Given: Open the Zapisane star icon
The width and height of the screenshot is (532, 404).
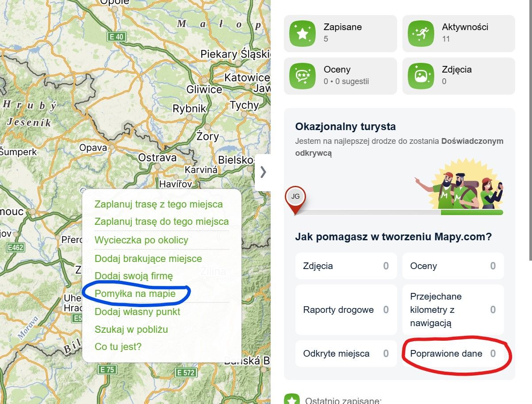Looking at the screenshot, I should [302, 34].
